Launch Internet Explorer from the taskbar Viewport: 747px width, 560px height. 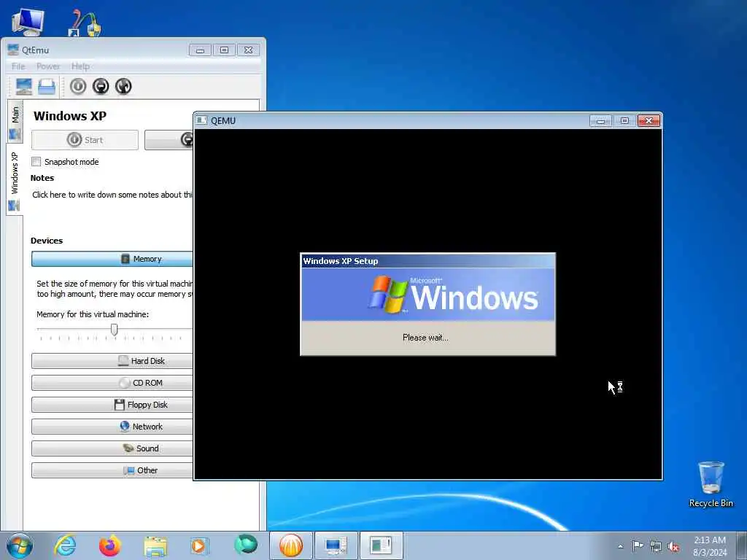coord(65,545)
